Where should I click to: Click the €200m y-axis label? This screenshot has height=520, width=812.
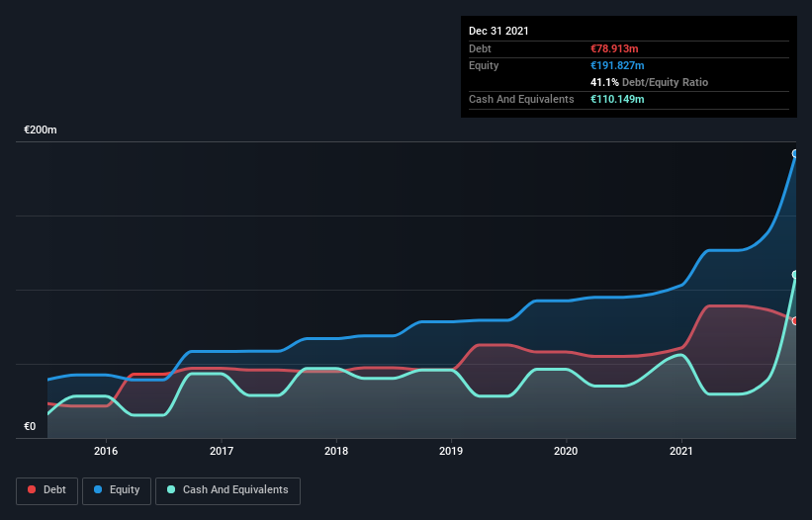point(41,130)
